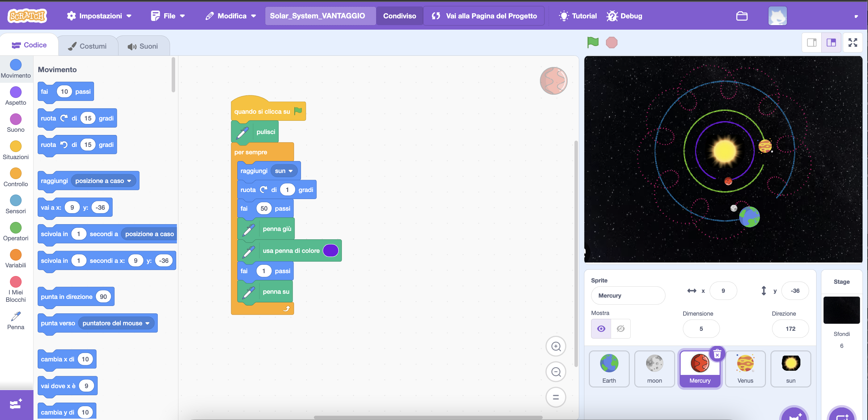This screenshot has width=868, height=420.
Task: Open the Tutorial lightbulb
Action: 578,16
